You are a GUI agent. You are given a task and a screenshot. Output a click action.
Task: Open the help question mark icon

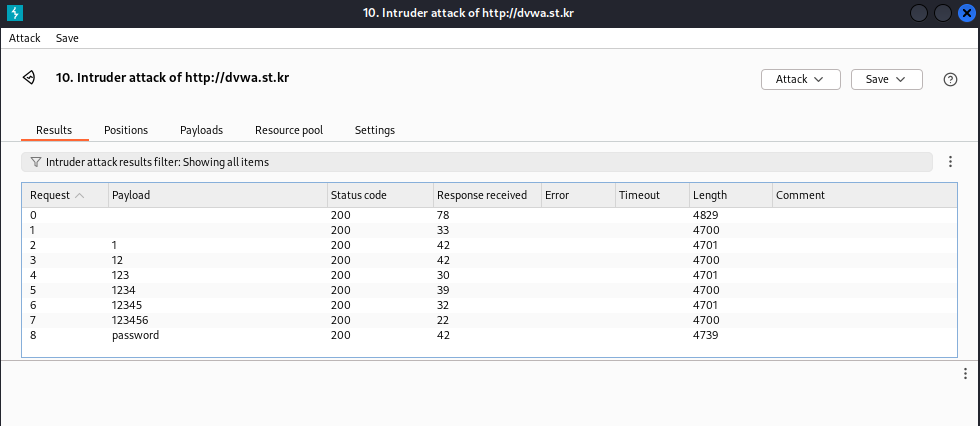tap(950, 79)
